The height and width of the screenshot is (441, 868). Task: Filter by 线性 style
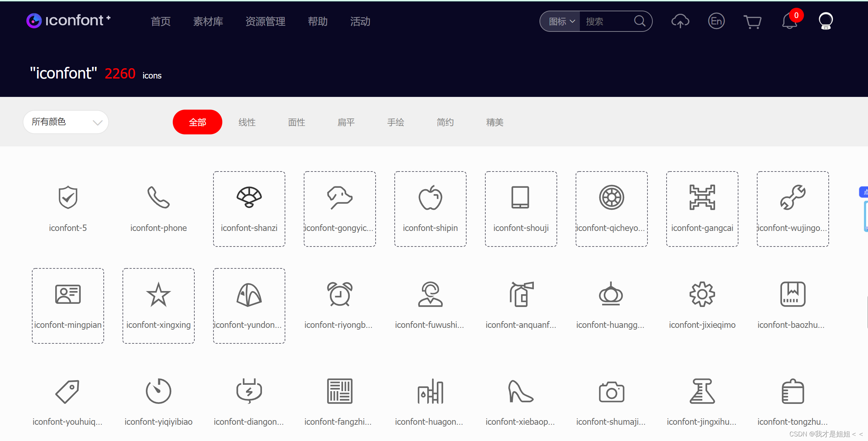tap(247, 122)
